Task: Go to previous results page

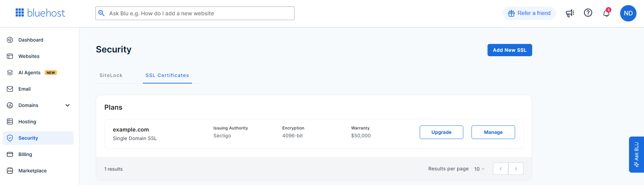Action: click(x=500, y=169)
